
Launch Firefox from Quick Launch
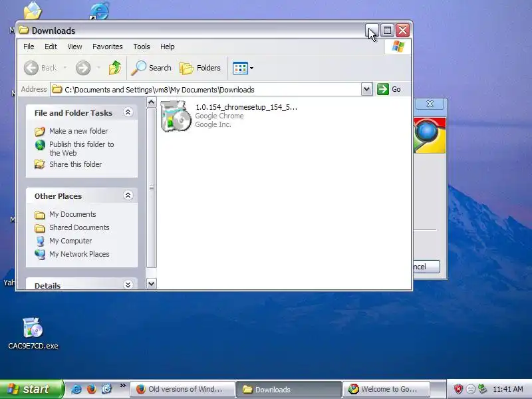pyautogui.click(x=91, y=389)
